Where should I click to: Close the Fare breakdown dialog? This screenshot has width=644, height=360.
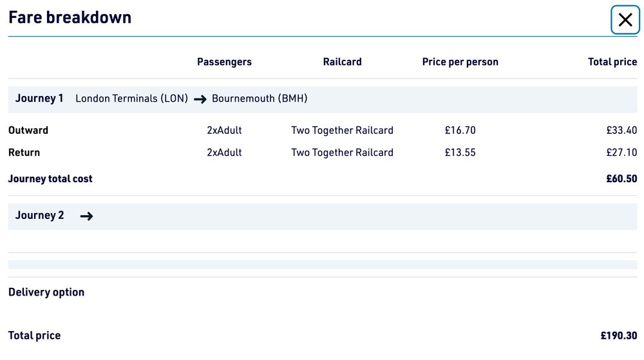625,20
